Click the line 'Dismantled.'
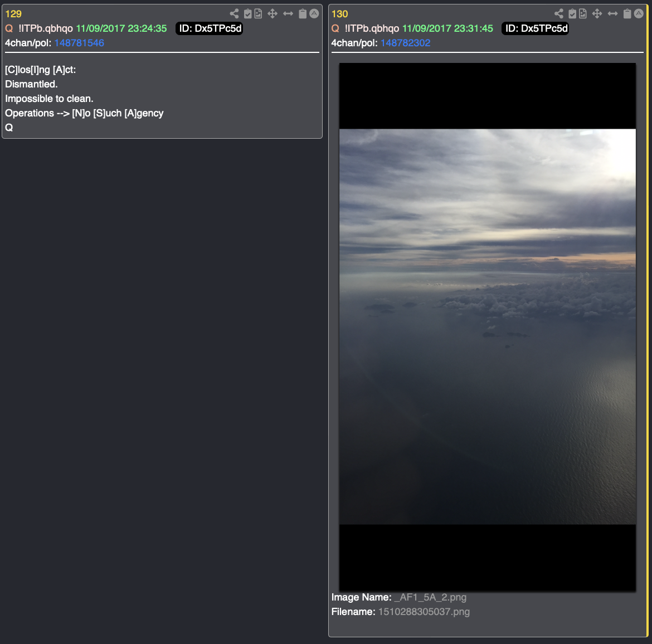Viewport: 652px width, 644px height. pos(31,84)
